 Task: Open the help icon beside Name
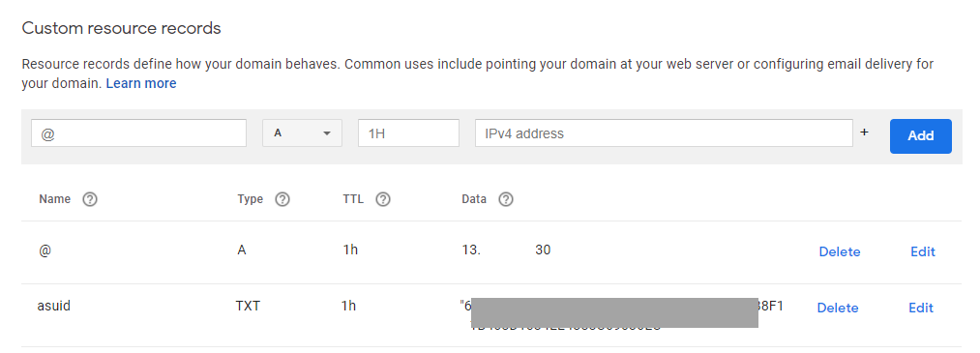pyautogui.click(x=90, y=200)
